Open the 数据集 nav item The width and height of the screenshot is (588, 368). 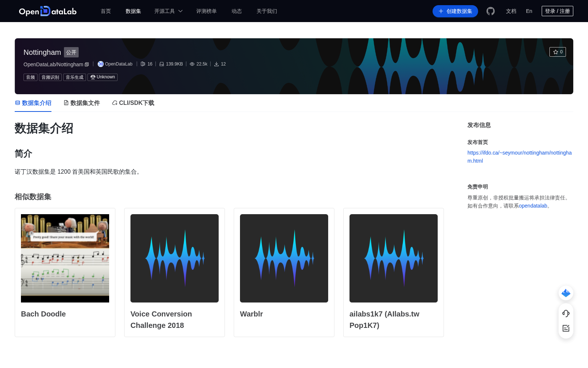coord(133,11)
